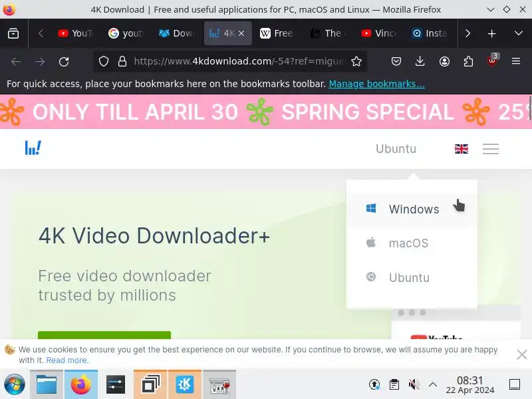View site security lock information
This screenshot has width=532, height=399.
coord(122,61)
